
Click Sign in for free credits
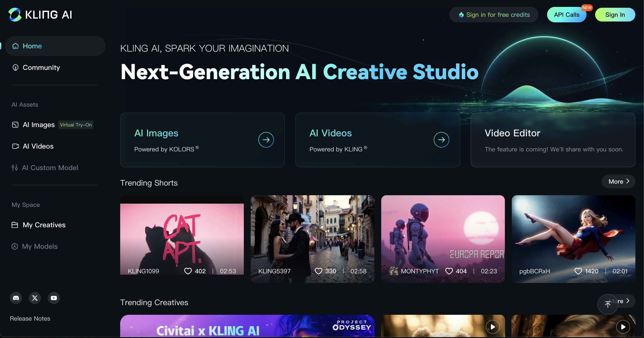[494, 15]
